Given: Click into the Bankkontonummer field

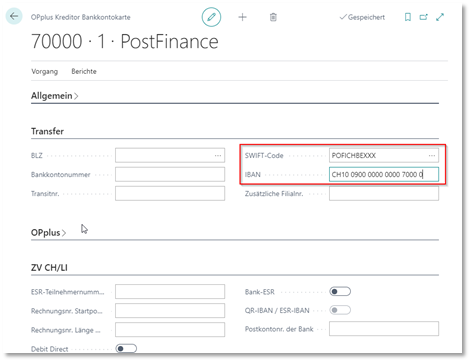Looking at the screenshot, I should click(x=170, y=174).
